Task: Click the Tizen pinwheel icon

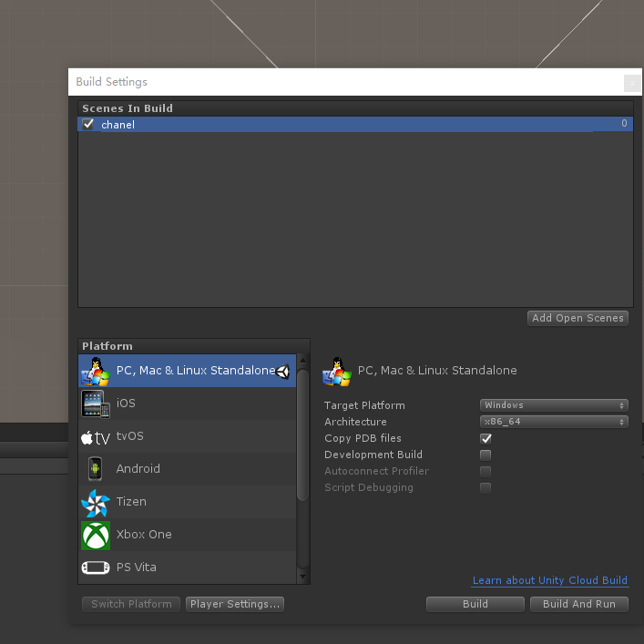Action: [96, 503]
